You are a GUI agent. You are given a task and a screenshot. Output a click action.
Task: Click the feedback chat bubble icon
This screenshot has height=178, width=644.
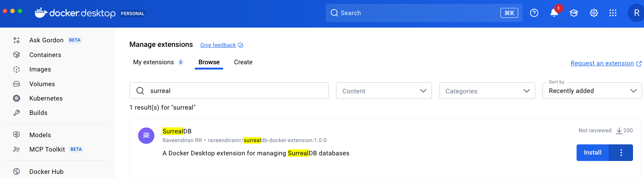coord(241,45)
